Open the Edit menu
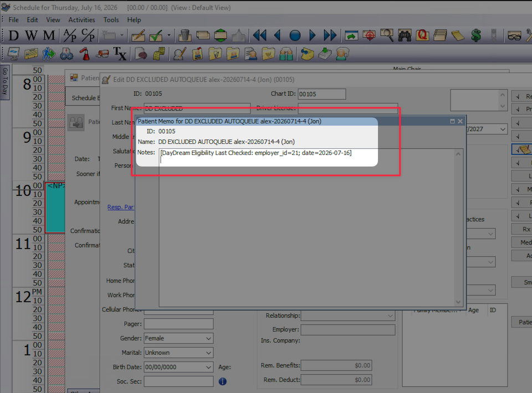The width and height of the screenshot is (532, 393). pos(32,20)
